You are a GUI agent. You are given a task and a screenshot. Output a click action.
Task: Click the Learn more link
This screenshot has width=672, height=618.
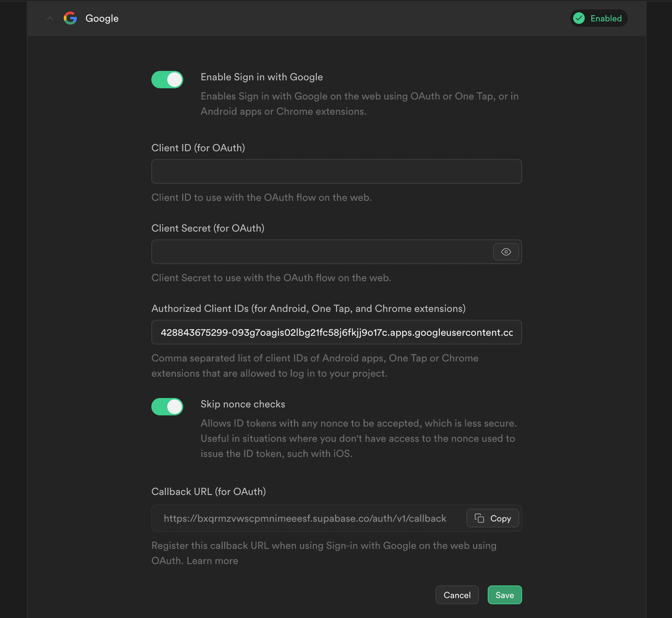point(212,560)
